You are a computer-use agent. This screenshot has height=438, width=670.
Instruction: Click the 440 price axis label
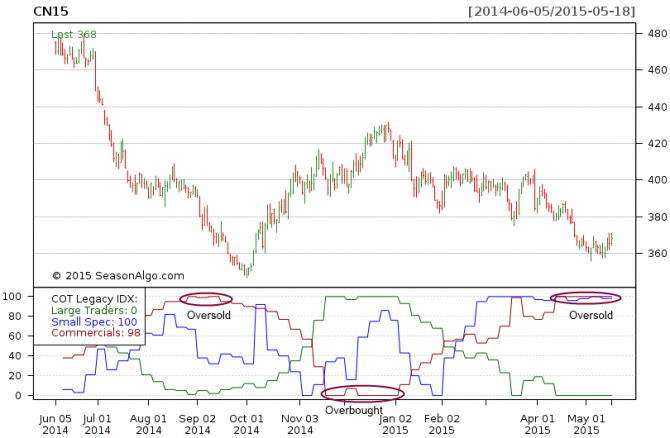[x=656, y=107]
